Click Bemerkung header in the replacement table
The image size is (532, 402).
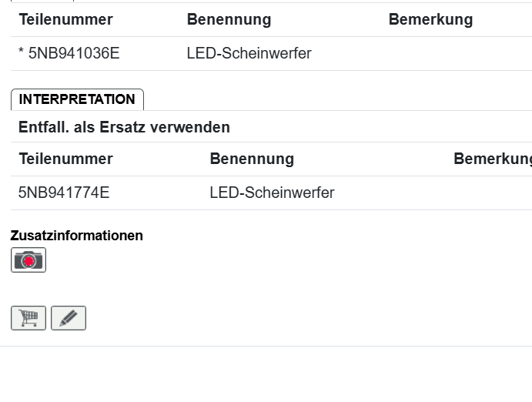(x=492, y=159)
